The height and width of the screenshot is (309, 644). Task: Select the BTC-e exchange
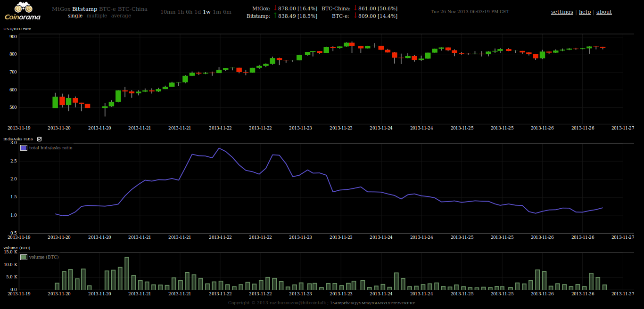click(107, 9)
